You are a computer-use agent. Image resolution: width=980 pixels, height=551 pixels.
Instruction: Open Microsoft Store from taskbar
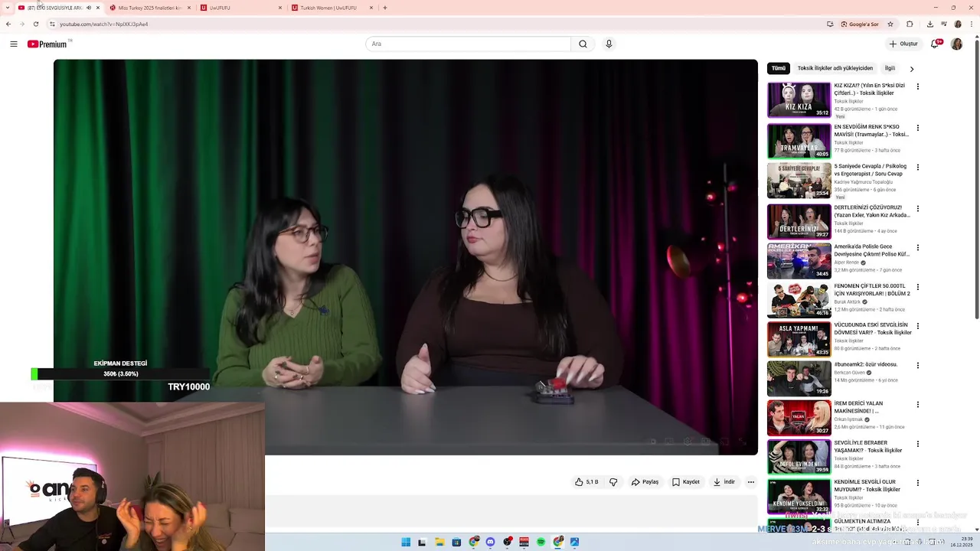pyautogui.click(x=456, y=542)
